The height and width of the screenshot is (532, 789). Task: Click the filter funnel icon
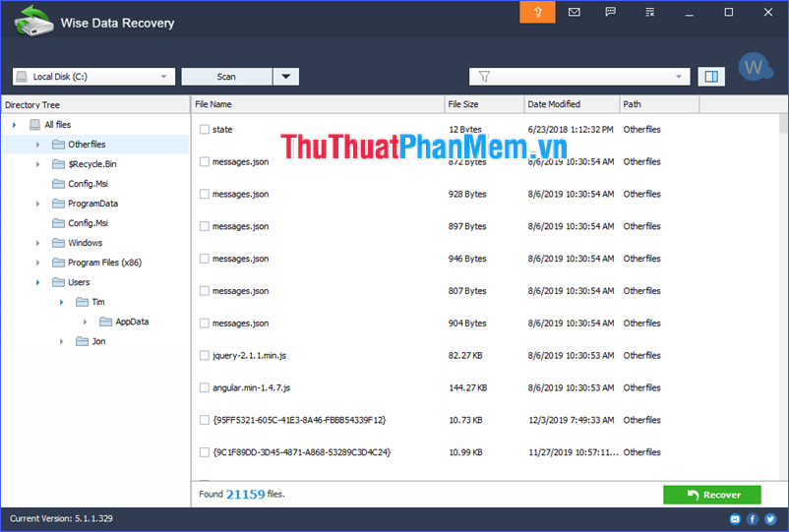click(x=484, y=77)
